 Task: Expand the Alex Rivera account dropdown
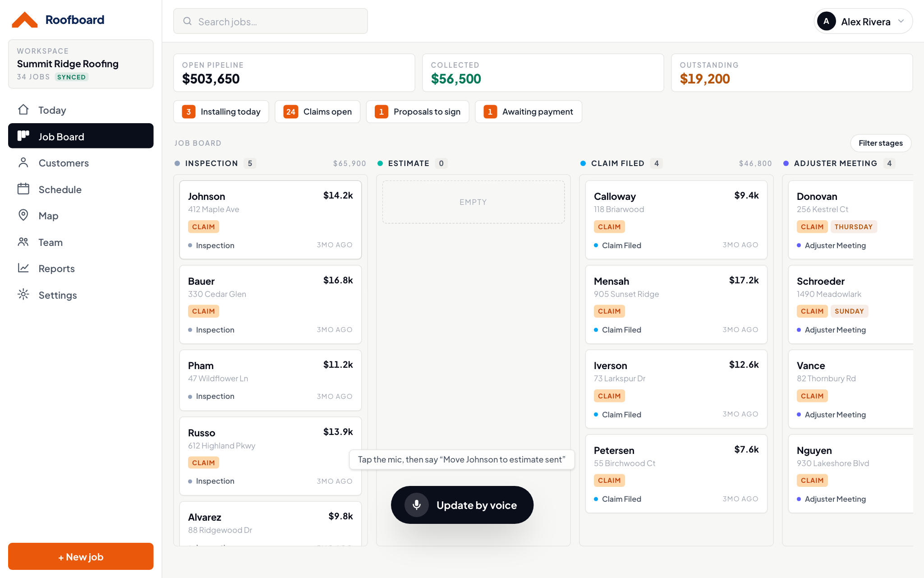tap(863, 21)
